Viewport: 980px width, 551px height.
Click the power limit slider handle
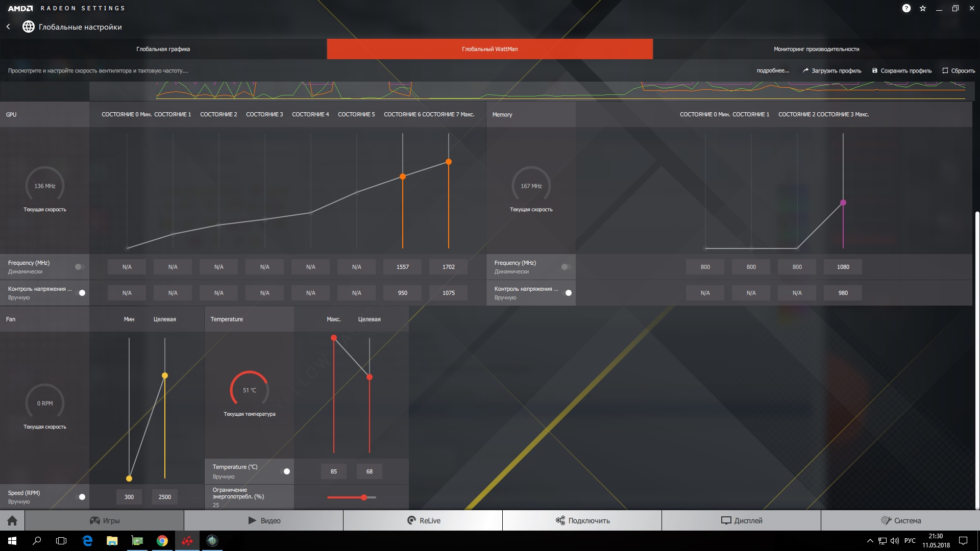pyautogui.click(x=364, y=497)
